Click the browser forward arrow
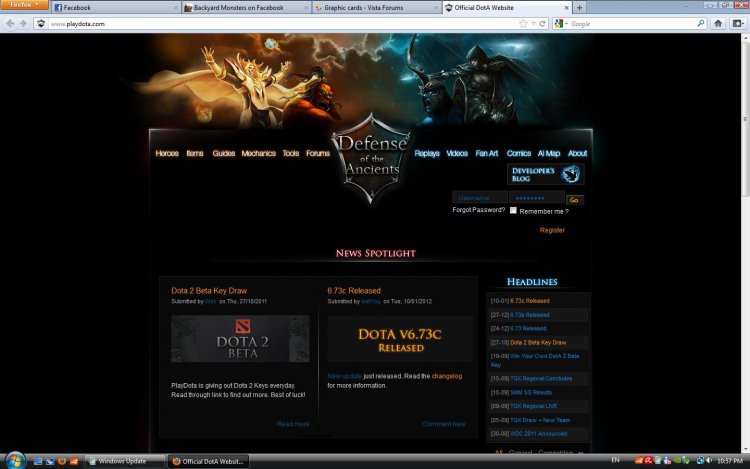The width and height of the screenshot is (750, 469). click(22, 23)
